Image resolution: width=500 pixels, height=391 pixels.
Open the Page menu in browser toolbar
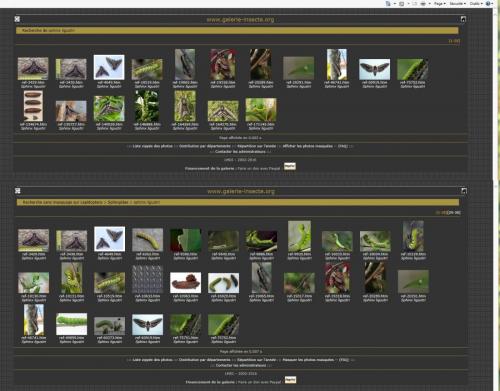coord(440,4)
